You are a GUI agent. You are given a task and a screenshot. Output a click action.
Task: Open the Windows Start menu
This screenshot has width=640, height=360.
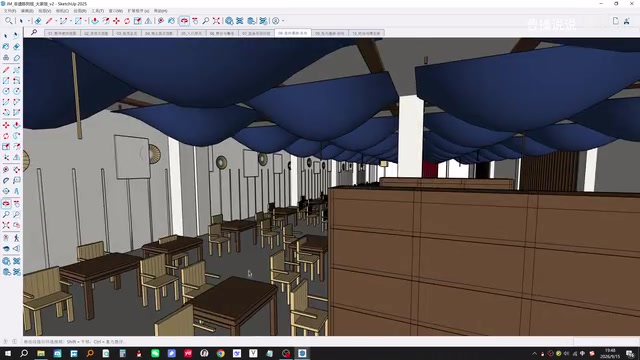click(x=8, y=353)
